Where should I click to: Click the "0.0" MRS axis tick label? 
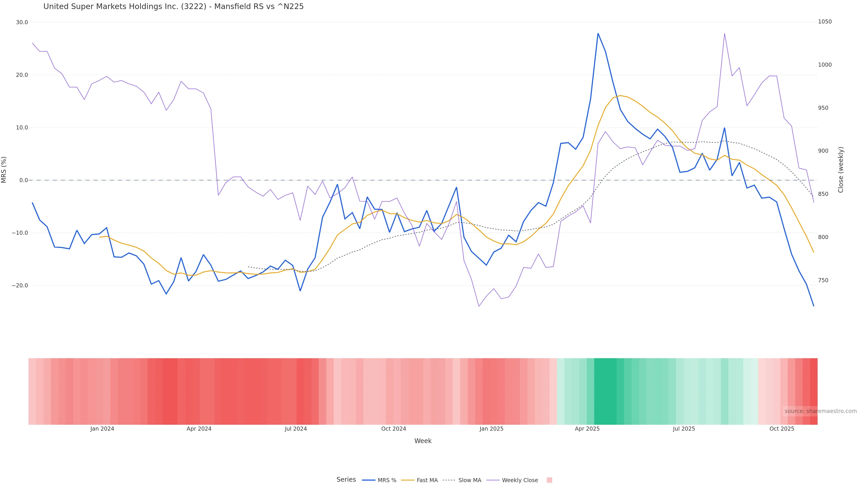(x=24, y=180)
